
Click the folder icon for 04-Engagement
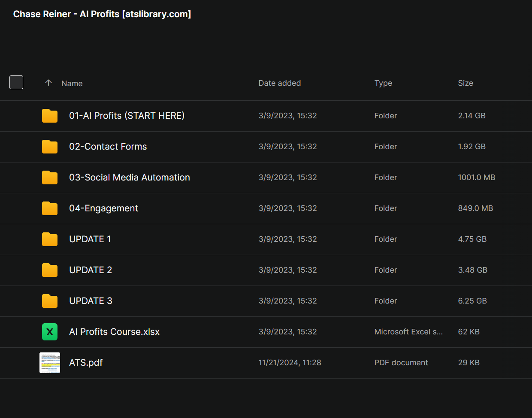click(50, 208)
